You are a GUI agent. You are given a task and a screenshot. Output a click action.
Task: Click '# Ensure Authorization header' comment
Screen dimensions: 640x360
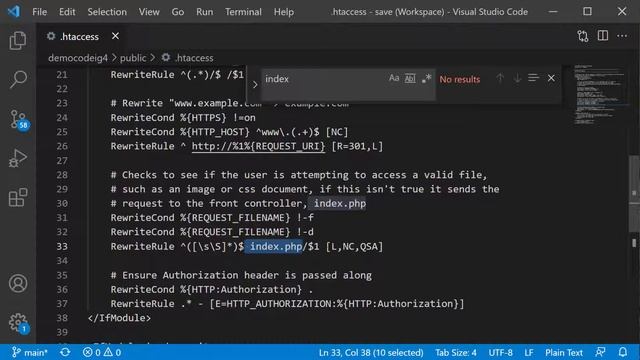241,275
